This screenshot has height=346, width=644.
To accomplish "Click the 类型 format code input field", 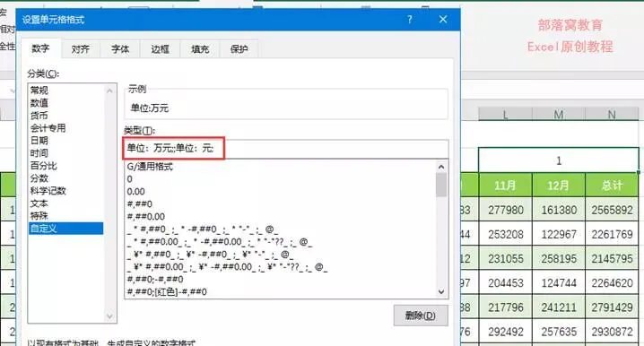I will pos(286,149).
